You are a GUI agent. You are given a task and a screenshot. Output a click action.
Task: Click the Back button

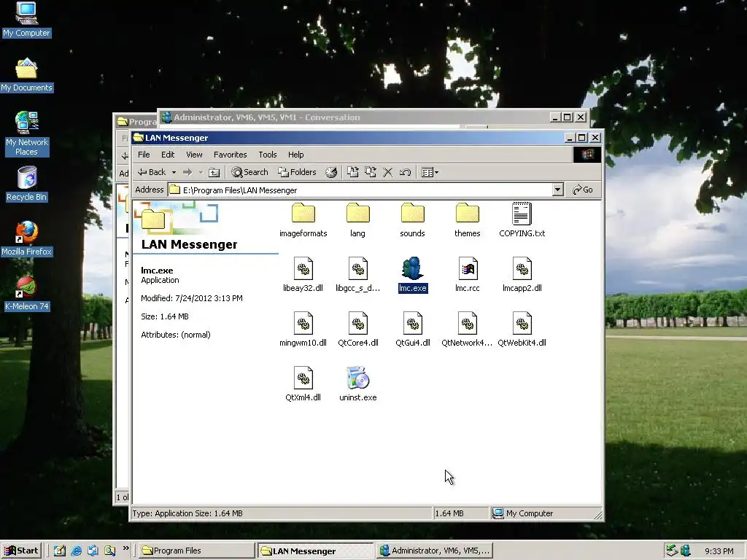[152, 172]
